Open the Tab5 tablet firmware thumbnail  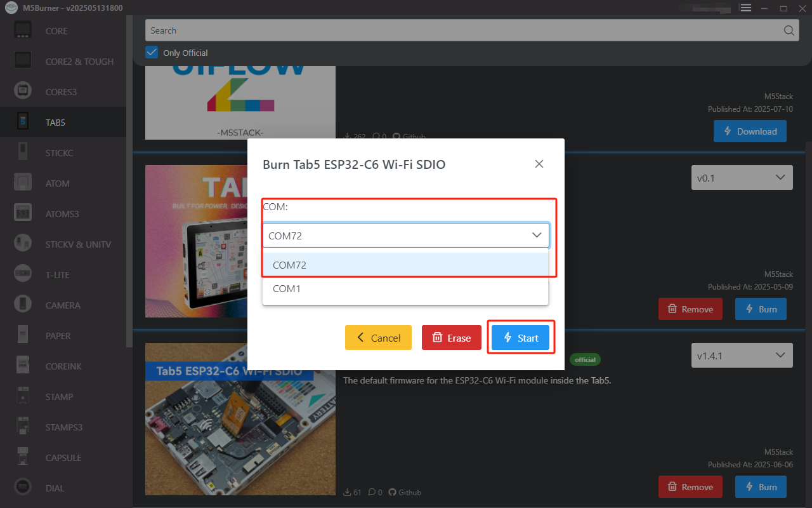click(x=196, y=241)
